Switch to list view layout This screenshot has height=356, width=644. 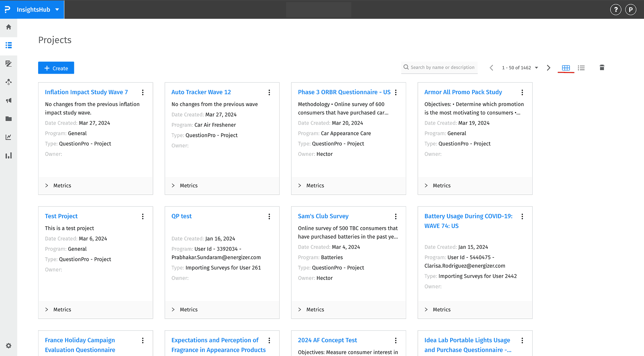[581, 68]
